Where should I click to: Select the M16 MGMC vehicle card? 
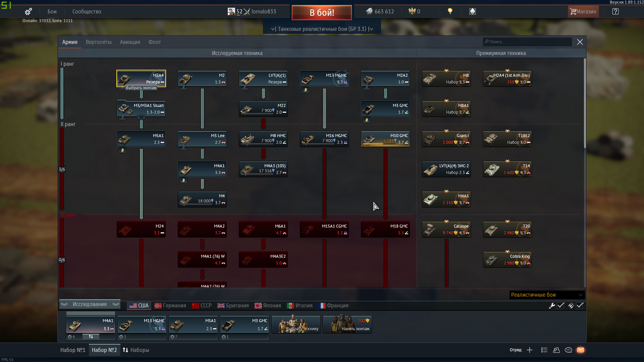[x=324, y=139]
